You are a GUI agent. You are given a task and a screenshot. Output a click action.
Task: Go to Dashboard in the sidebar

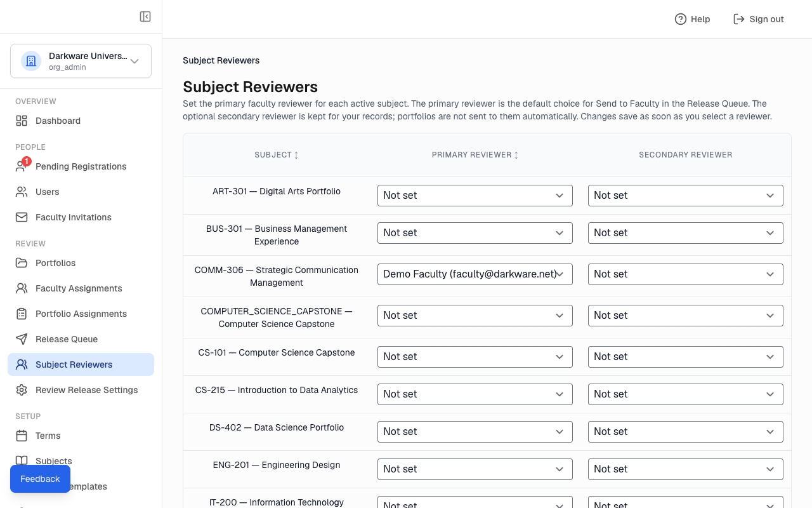81,121
